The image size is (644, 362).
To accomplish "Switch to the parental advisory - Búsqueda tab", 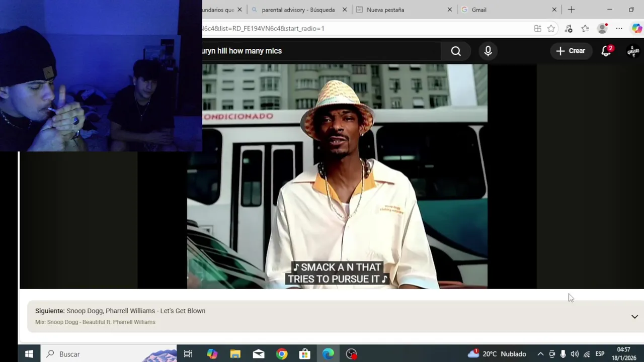I will (299, 10).
